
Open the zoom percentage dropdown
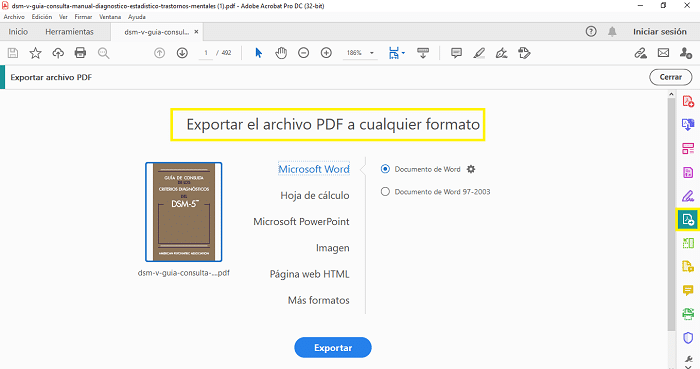coord(371,53)
